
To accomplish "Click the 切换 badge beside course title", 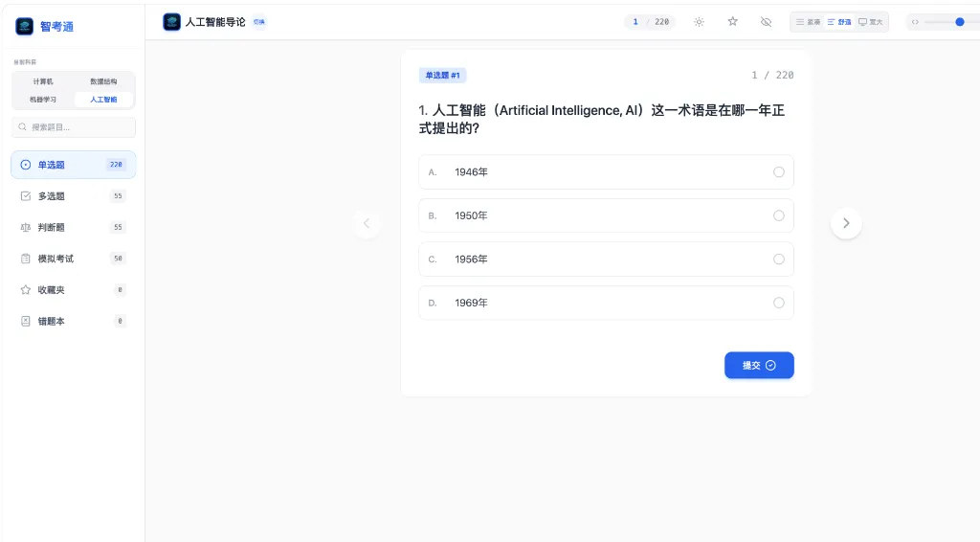I will 258,22.
